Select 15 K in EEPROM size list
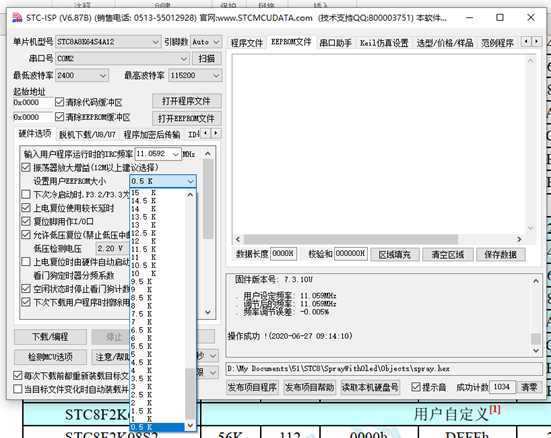Image resolution: width=551 pixels, height=438 pixels. click(157, 193)
